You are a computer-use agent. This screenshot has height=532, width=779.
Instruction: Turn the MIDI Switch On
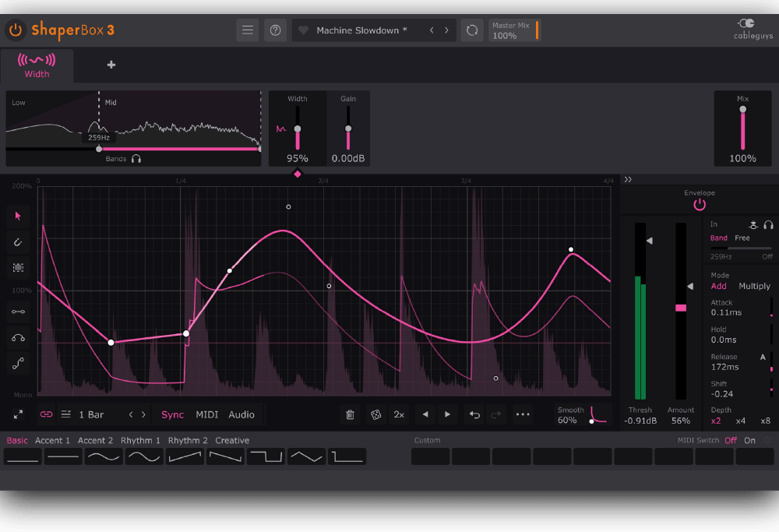[749, 441]
